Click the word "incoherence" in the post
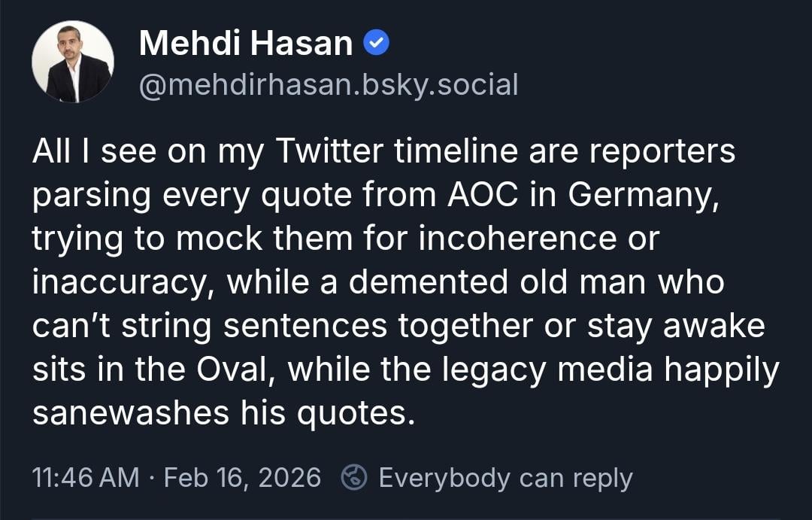The image size is (812, 520). (538, 239)
